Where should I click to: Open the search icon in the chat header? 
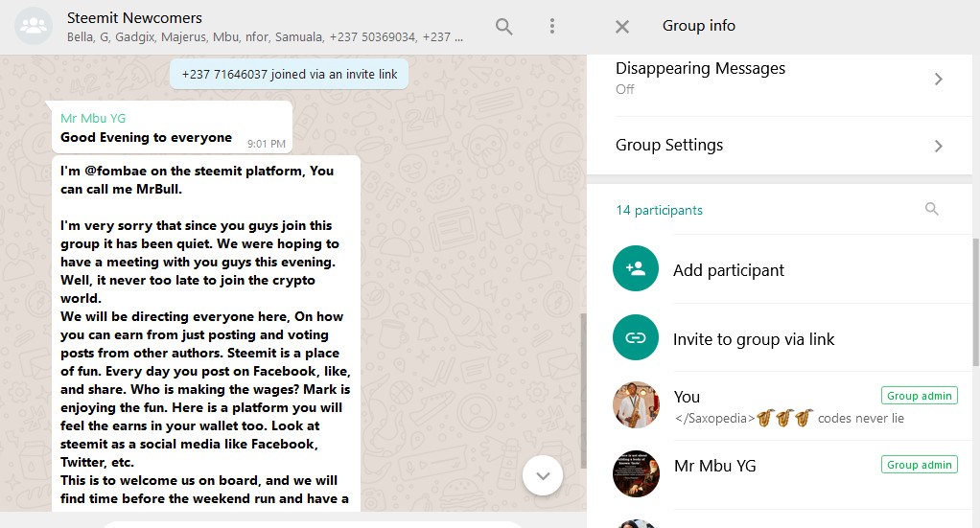(503, 26)
